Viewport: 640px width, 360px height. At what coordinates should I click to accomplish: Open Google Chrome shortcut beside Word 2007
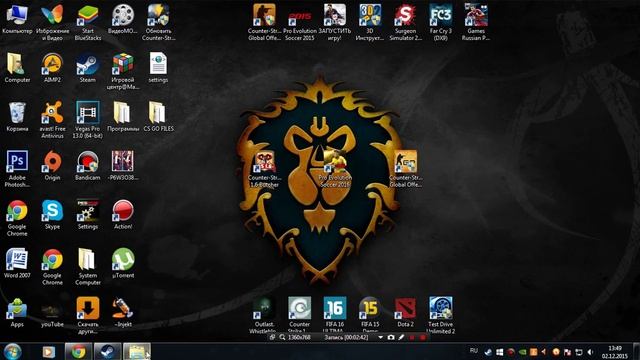point(52,267)
